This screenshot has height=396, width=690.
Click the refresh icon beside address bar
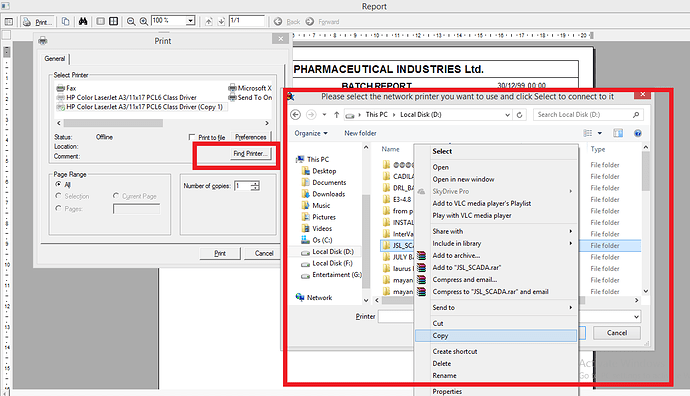(520, 115)
